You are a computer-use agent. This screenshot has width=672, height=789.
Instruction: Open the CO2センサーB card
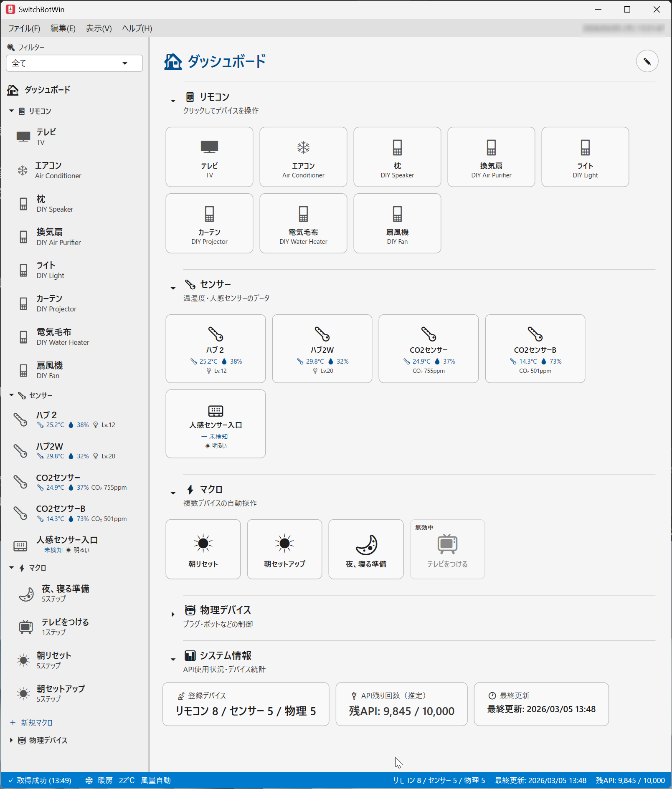pos(535,349)
